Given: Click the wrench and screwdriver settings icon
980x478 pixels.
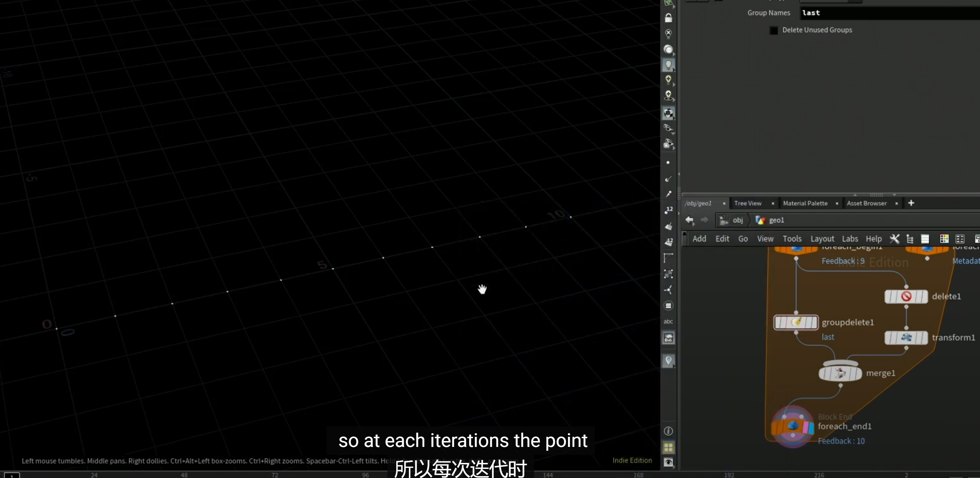Looking at the screenshot, I should 894,239.
